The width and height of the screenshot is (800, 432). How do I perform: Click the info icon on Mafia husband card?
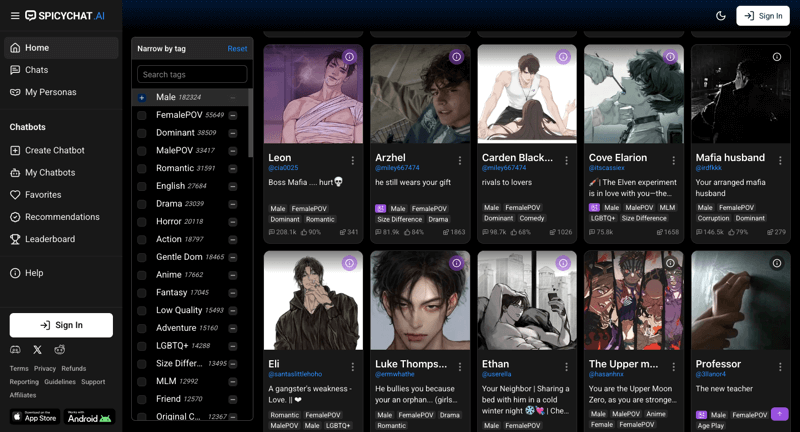point(777,57)
